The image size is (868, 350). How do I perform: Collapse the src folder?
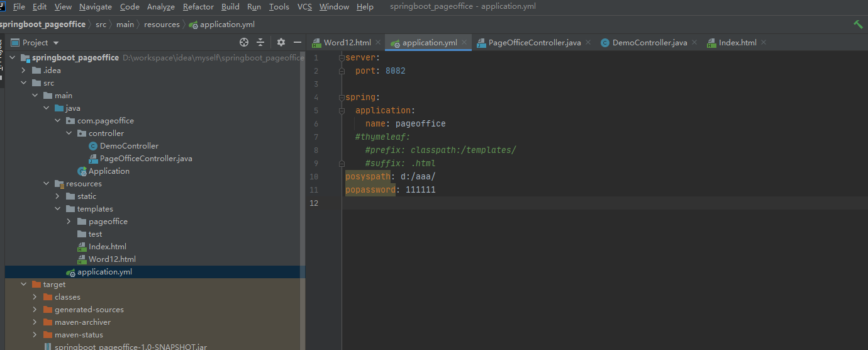pyautogui.click(x=24, y=83)
